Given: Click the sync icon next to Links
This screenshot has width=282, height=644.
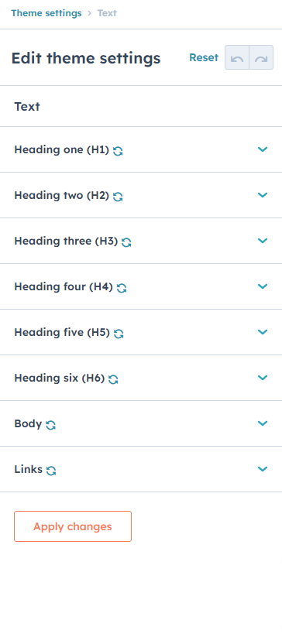Looking at the screenshot, I should (51, 471).
